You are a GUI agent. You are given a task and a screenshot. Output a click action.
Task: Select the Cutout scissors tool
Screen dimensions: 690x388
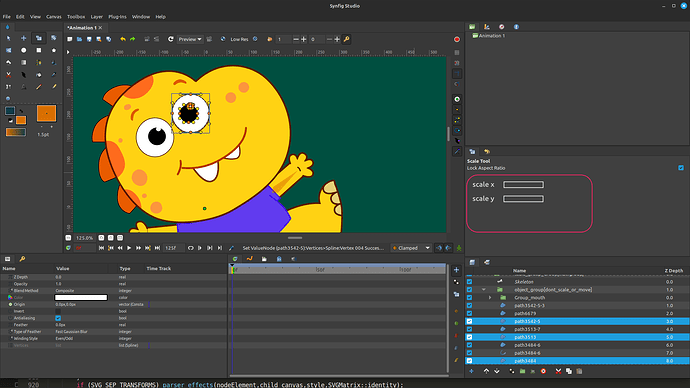click(8, 75)
